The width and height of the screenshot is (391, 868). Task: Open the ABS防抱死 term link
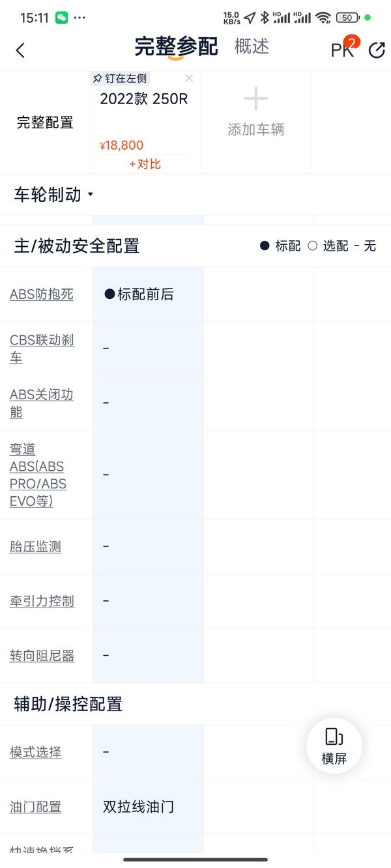click(42, 294)
